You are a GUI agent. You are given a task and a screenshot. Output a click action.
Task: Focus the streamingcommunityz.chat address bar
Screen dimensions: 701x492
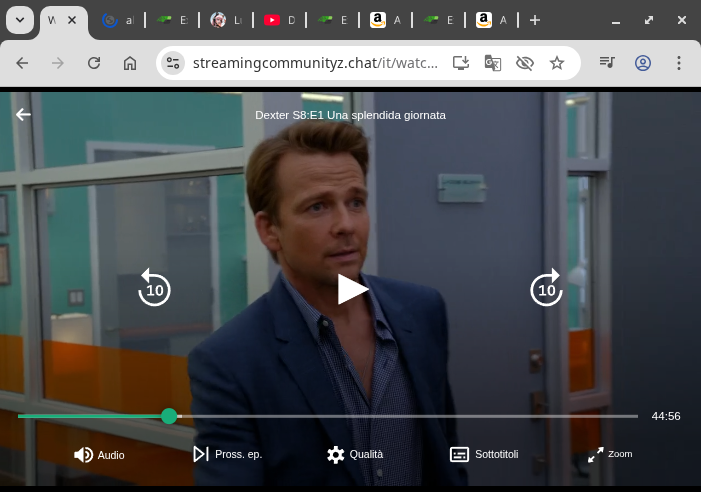tap(315, 63)
